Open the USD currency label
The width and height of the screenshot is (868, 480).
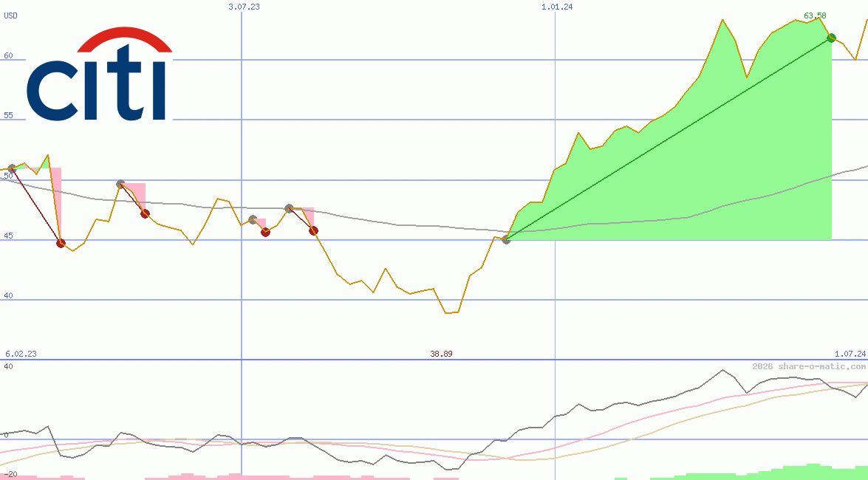9,16
